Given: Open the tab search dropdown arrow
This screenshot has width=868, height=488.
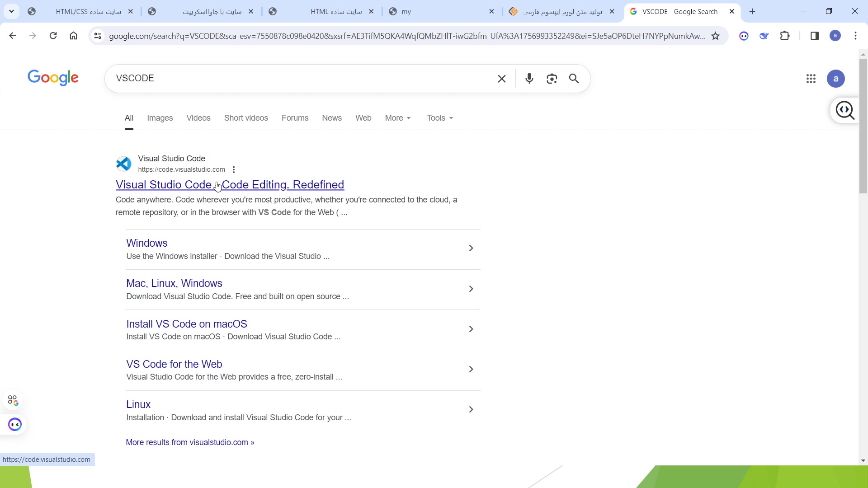Looking at the screenshot, I should coord(12,11).
